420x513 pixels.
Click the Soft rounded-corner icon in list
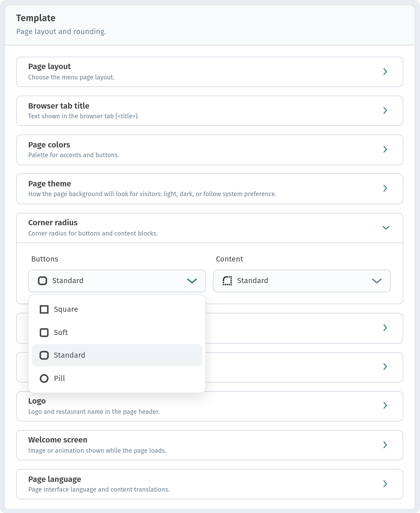(x=44, y=333)
